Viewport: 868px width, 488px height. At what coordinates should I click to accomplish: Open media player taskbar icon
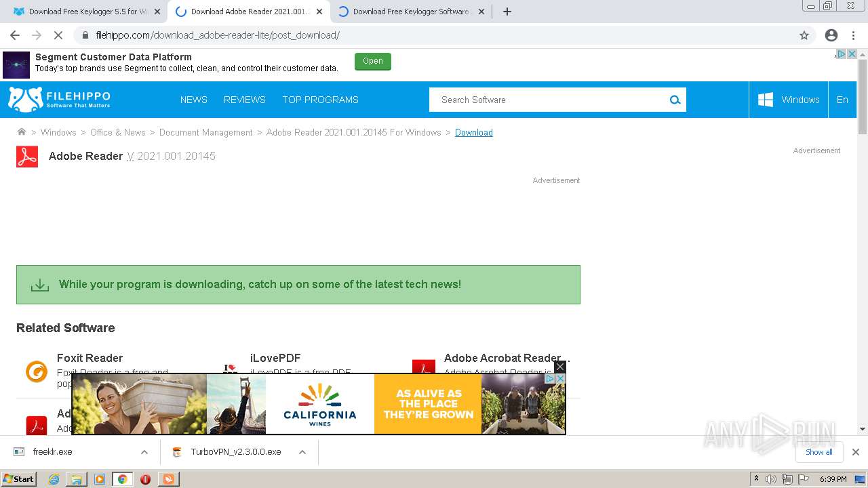tap(100, 479)
